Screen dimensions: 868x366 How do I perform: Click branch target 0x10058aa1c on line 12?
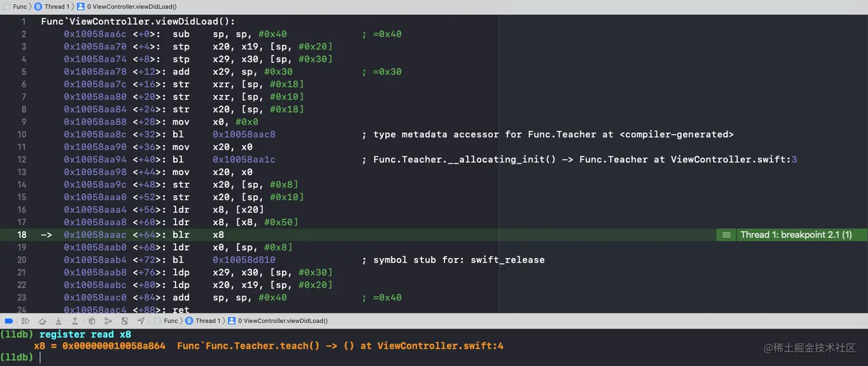(x=244, y=159)
